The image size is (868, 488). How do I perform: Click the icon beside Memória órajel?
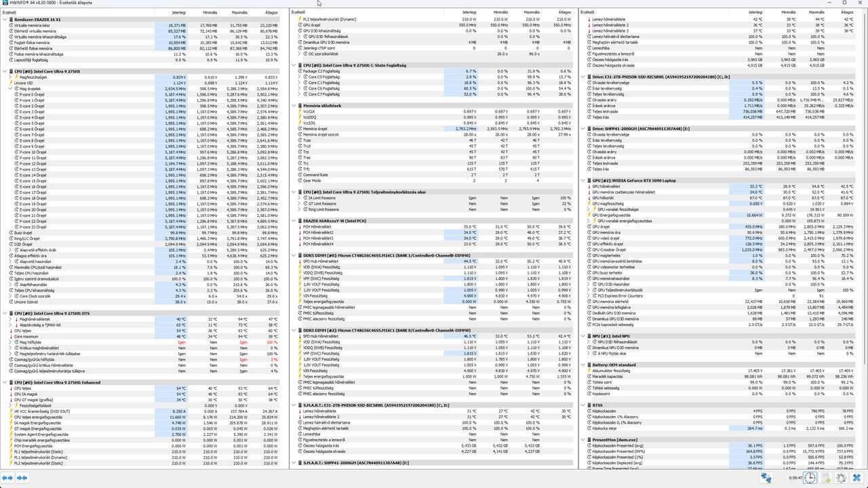pyautogui.click(x=301, y=129)
